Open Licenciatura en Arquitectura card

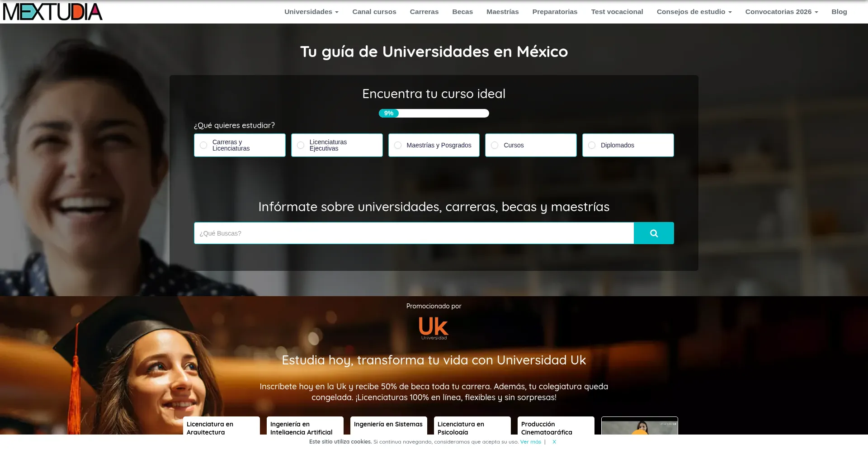222,426
